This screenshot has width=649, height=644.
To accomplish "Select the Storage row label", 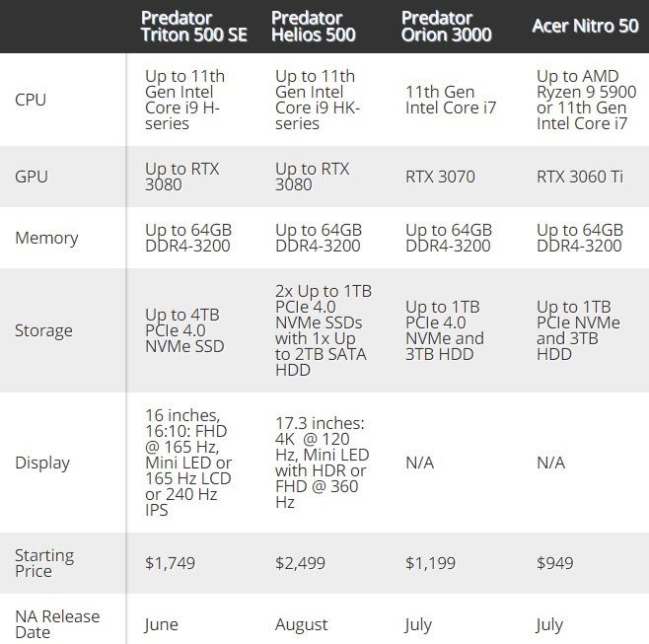I will click(x=43, y=330).
